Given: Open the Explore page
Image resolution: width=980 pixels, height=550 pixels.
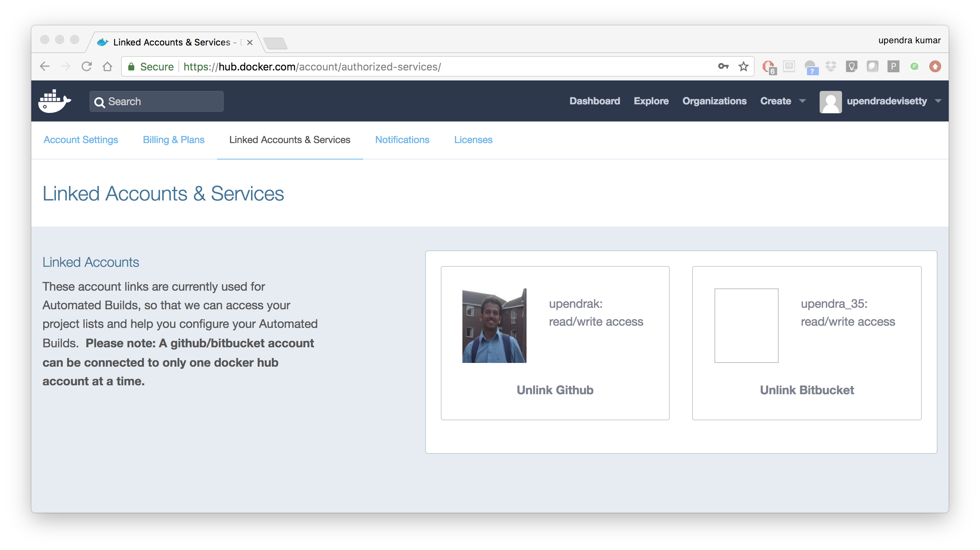Looking at the screenshot, I should click(651, 101).
